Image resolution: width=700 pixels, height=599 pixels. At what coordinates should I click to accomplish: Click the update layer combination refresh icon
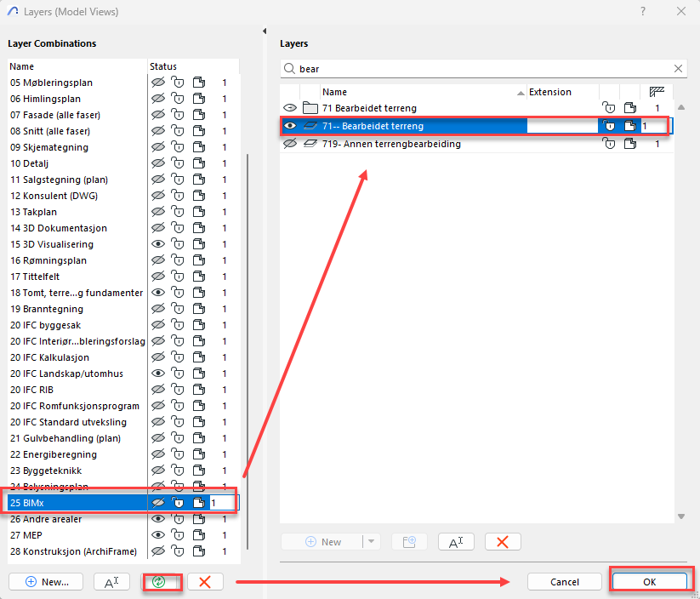[x=157, y=582]
